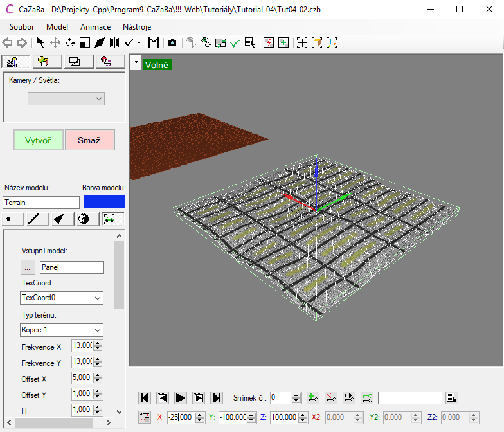Click the undo left arrow icon

8,42
